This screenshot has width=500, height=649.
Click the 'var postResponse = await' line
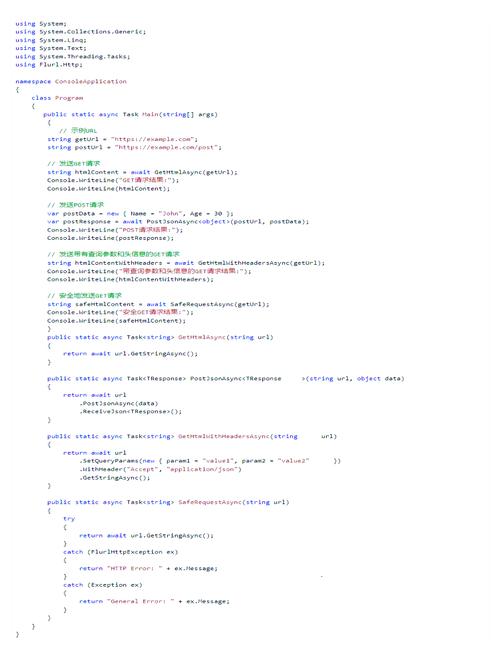[x=178, y=222]
